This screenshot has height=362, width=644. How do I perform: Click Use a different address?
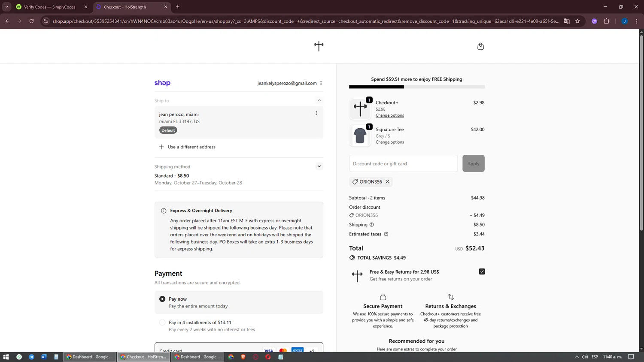click(191, 147)
